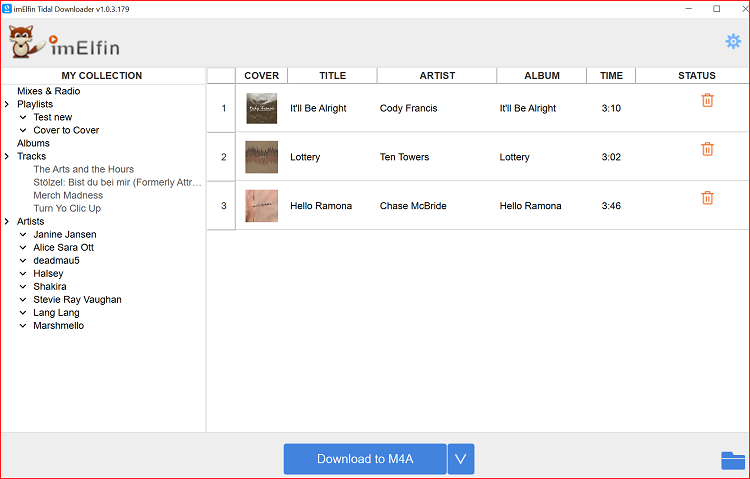Click the app icon in title bar
Viewport: 750px width, 479px height.
7,9
